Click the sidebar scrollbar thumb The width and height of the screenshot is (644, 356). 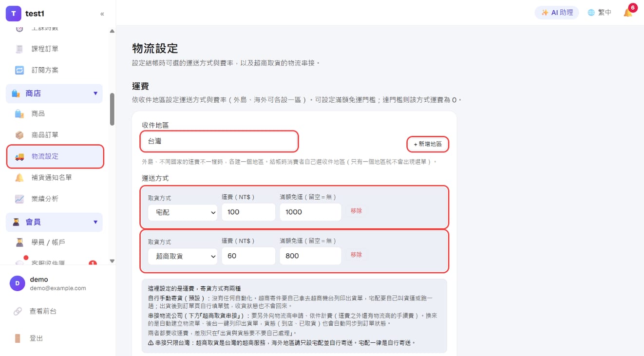tap(112, 109)
